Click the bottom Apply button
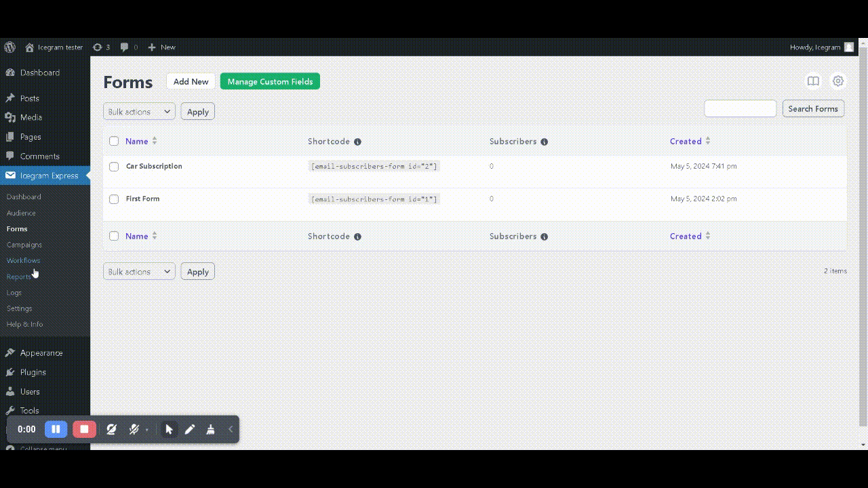 coord(197,272)
